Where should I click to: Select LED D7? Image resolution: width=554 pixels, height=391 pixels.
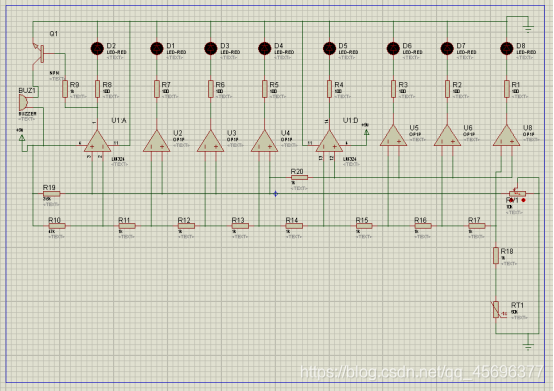pos(447,48)
